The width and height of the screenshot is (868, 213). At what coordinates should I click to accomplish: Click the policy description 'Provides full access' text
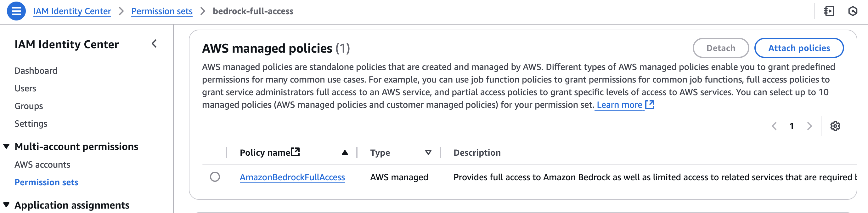[654, 177]
